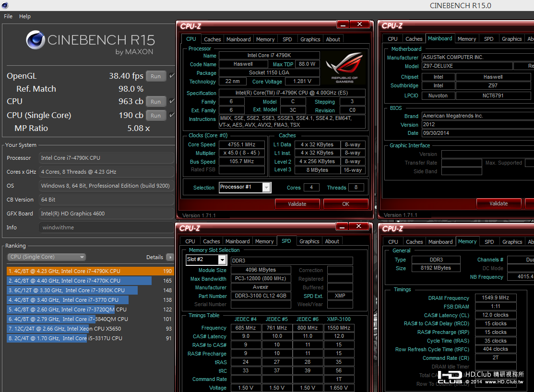Viewport: 534px width, 392px height.
Task: Toggle the CPU Single Core test checkbox
Action: (x=172, y=115)
